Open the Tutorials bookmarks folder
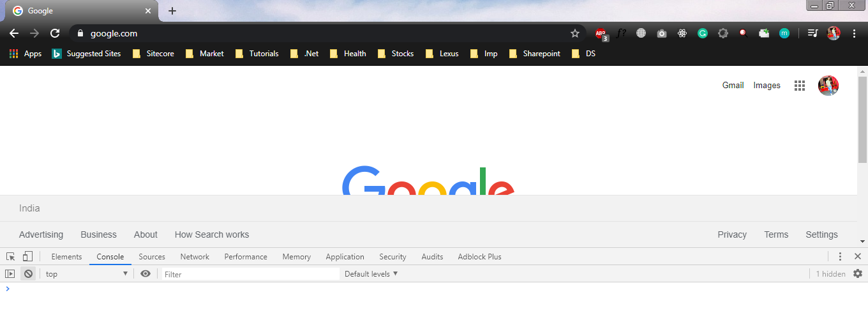 (x=257, y=54)
